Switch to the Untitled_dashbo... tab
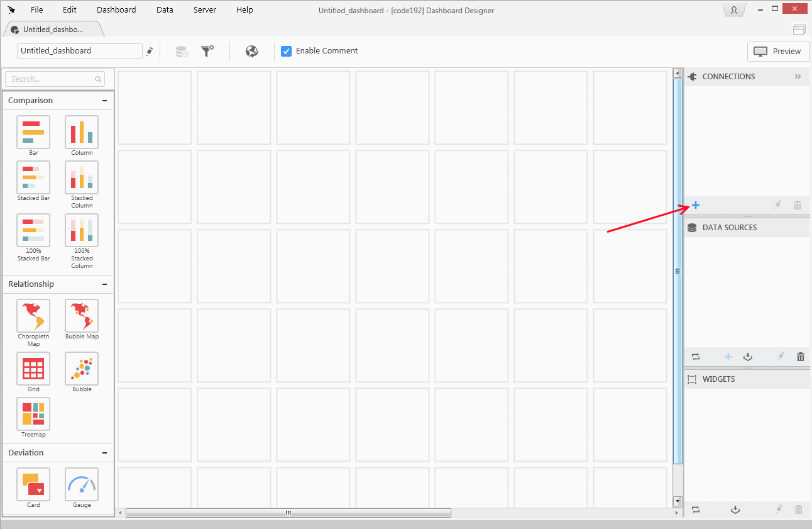This screenshot has height=529, width=812. [x=53, y=30]
